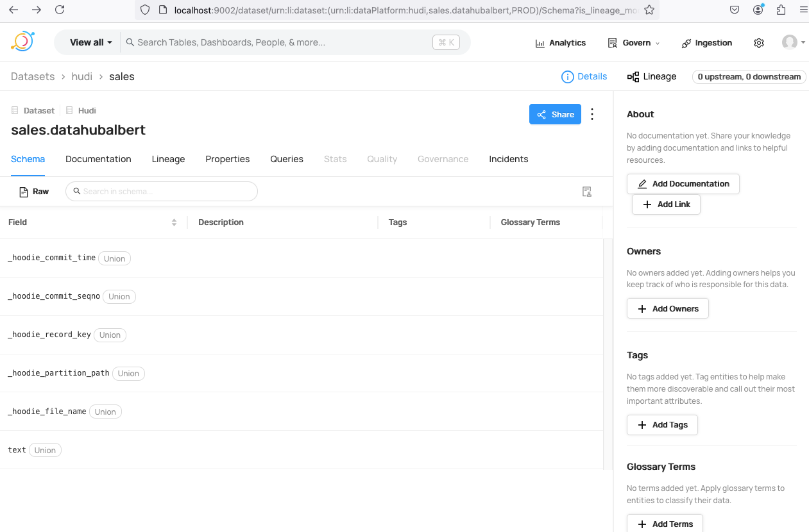The image size is (809, 532).
Task: Select _hoodie_commit_seqno field row
Action: 302,296
